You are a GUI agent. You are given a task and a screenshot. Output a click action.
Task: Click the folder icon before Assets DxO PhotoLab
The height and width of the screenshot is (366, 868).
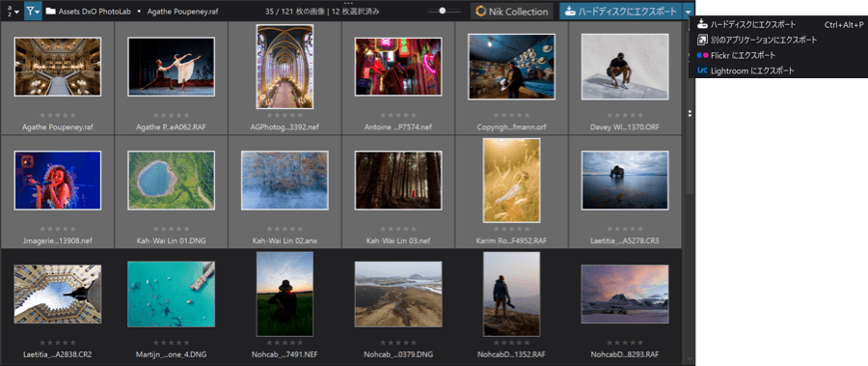click(51, 11)
